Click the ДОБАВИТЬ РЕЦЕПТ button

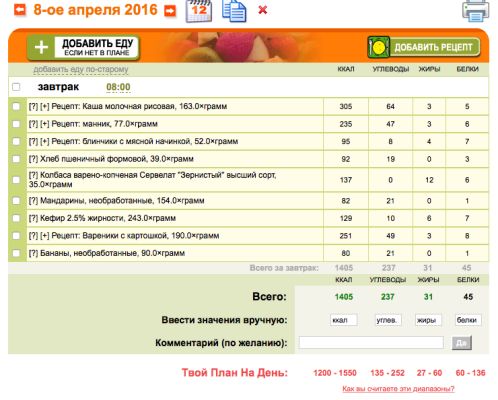point(424,47)
